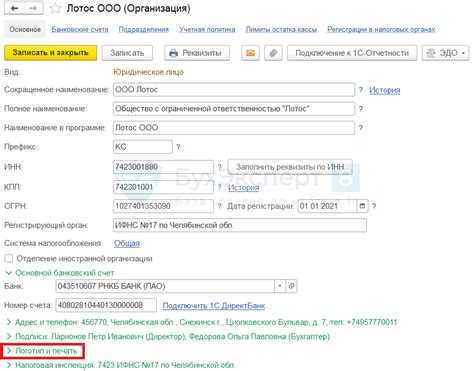This screenshot has width=474, height=371.
Task: Click help question mark next to Префикс
Action: pos(178,147)
